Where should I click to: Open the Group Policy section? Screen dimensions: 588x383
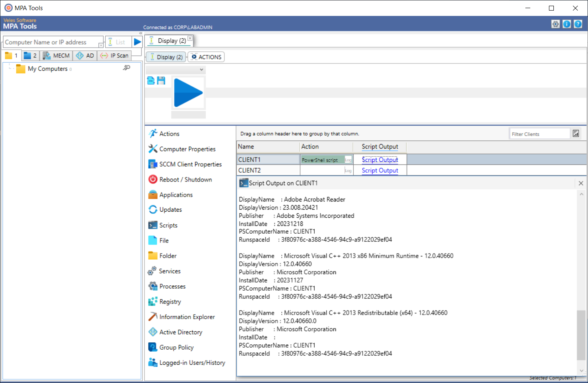(x=171, y=347)
